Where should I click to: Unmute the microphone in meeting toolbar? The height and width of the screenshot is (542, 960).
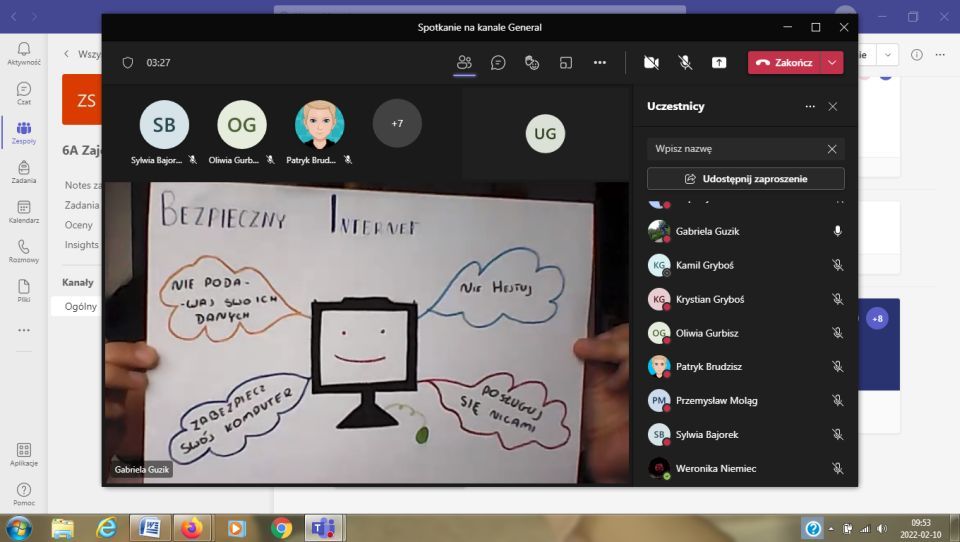[x=685, y=62]
